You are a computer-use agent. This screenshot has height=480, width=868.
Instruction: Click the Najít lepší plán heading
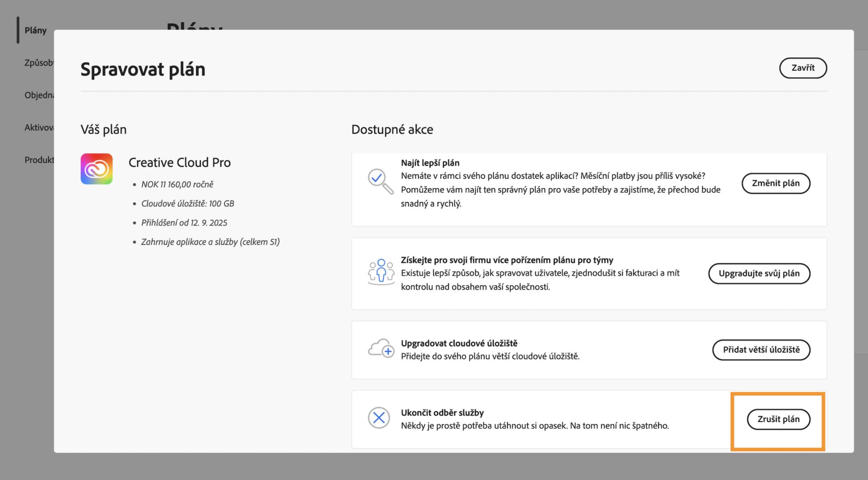[x=430, y=163]
